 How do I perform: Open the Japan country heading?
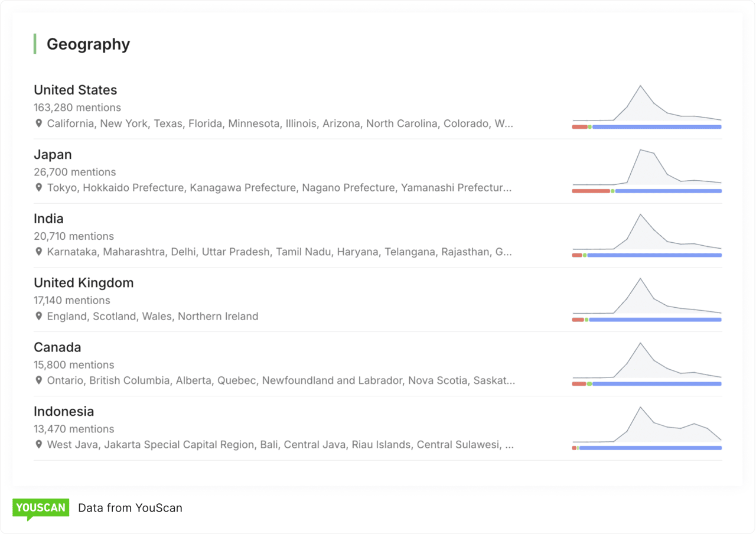tap(53, 154)
